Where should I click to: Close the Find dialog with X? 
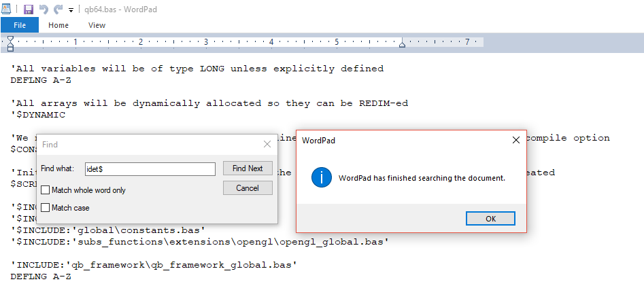click(267, 144)
